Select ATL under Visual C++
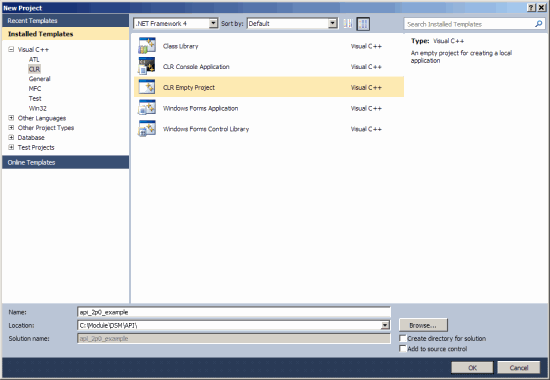The image size is (550, 380). (34, 59)
